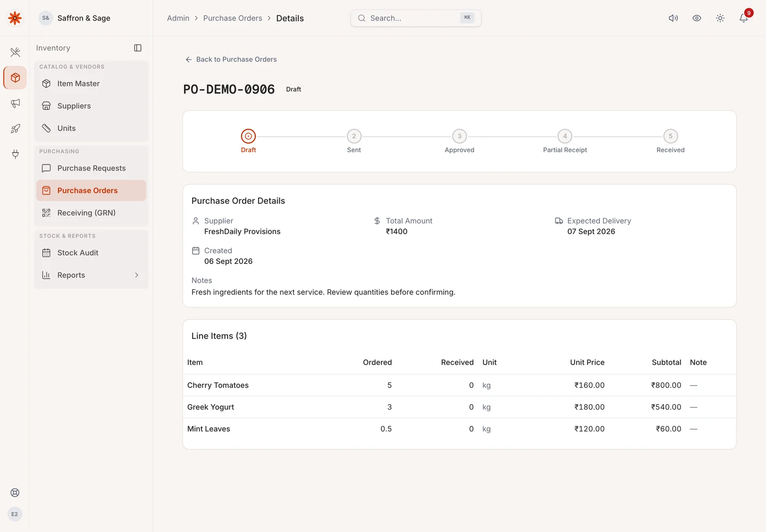Click Admin breadcrumb
The image size is (766, 532).
coord(178,18)
